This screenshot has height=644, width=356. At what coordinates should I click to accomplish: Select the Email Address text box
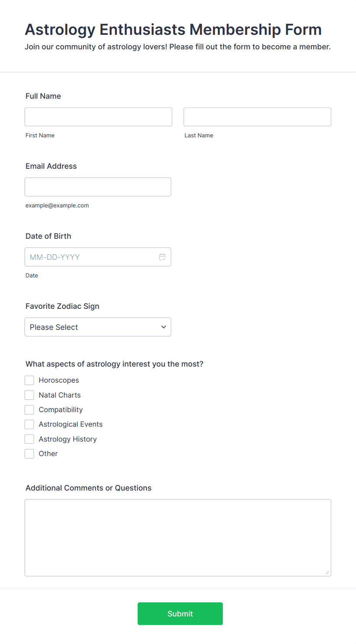98,187
